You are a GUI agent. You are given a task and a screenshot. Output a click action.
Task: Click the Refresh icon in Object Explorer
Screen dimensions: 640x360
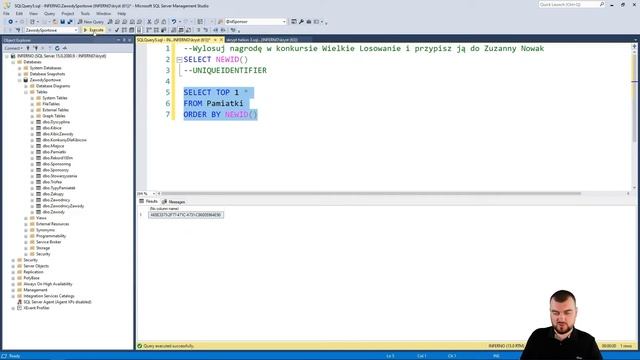57,48
